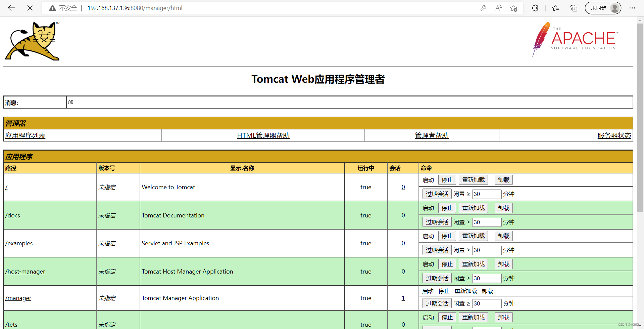Viewport: 644px width, 329px height.
Task: Open the /docs application link
Action: click(x=12, y=215)
